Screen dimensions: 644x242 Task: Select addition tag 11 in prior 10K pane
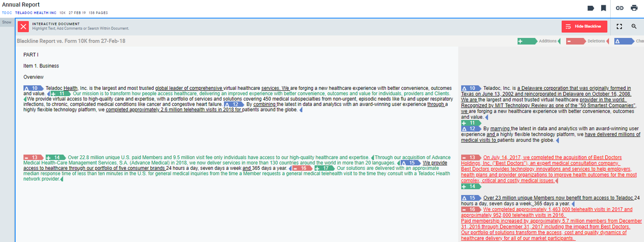tap(471, 123)
